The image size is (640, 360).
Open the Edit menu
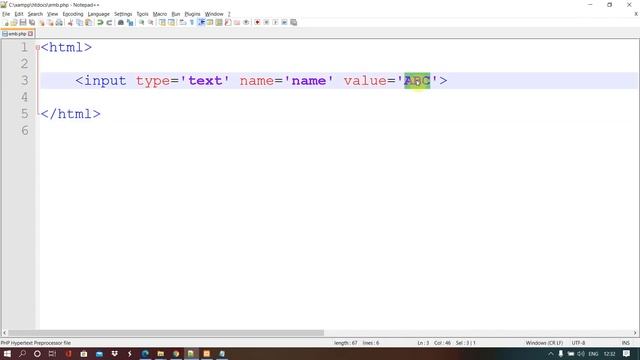19,14
